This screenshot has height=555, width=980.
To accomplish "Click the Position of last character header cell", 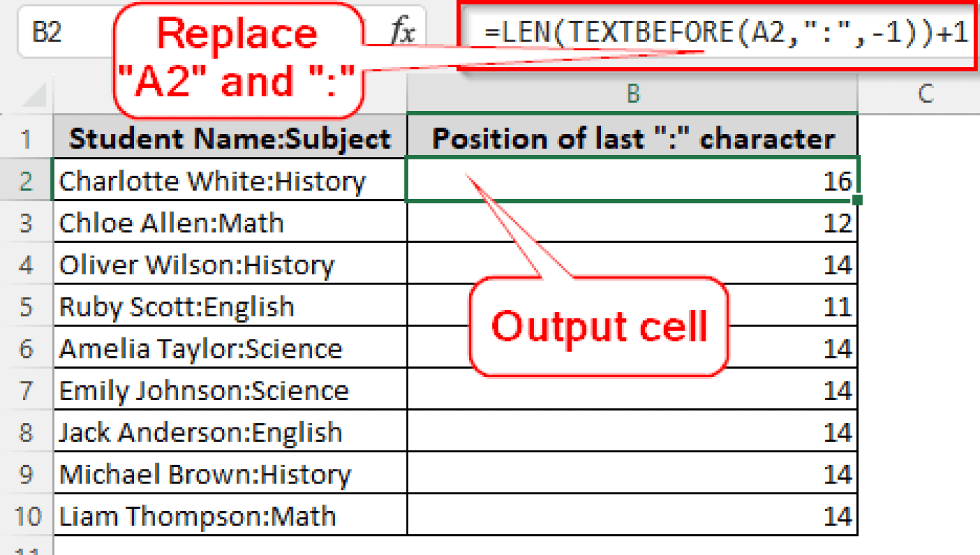I will tap(632, 138).
